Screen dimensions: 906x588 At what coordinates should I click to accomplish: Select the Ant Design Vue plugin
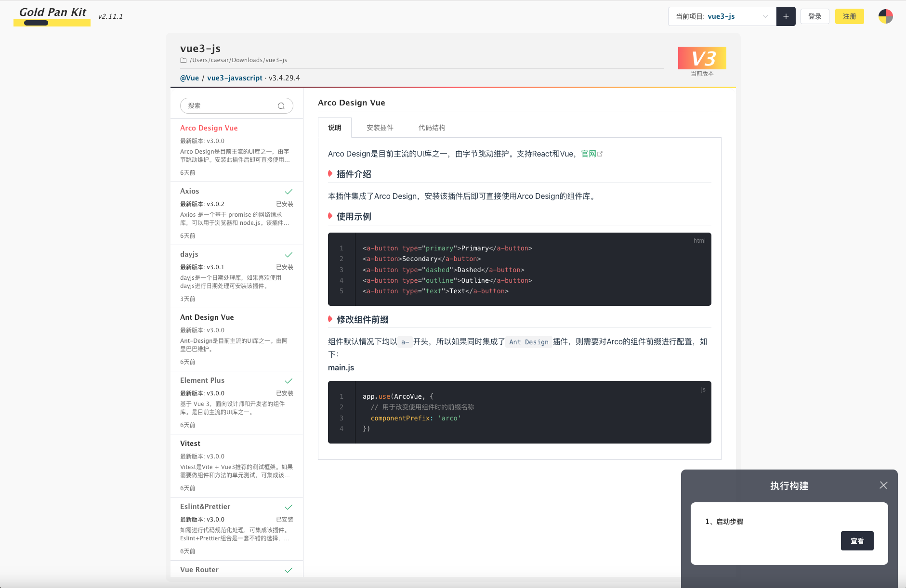(236, 340)
